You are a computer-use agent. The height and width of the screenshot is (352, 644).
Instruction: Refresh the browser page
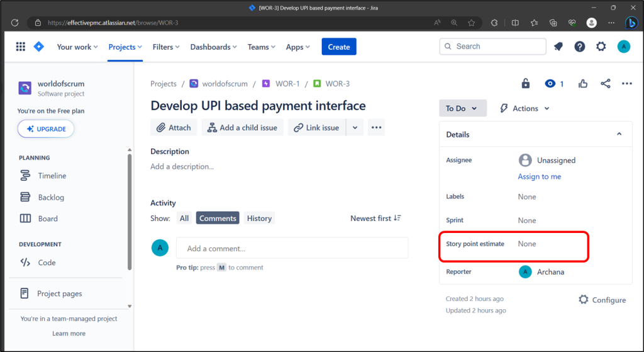15,23
